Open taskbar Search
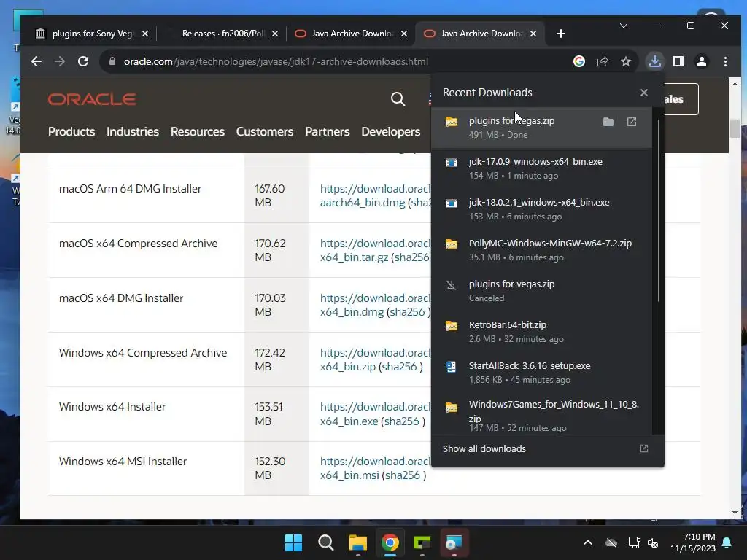 [x=326, y=542]
